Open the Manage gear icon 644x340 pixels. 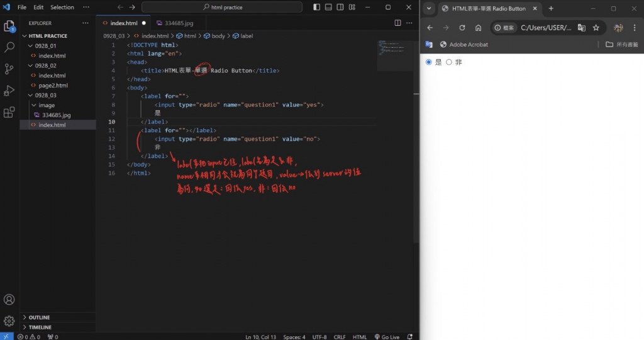tap(9, 320)
